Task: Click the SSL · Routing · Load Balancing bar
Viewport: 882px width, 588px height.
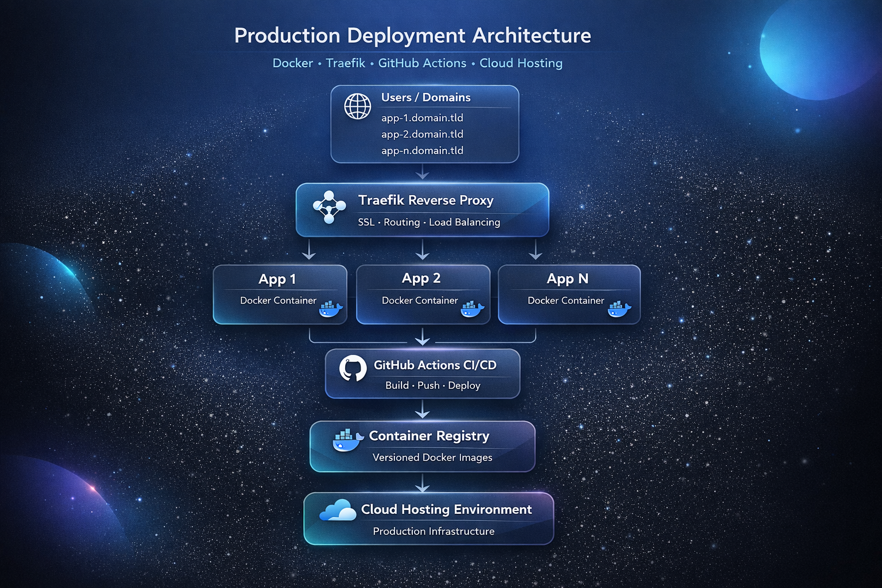Action: click(x=429, y=222)
